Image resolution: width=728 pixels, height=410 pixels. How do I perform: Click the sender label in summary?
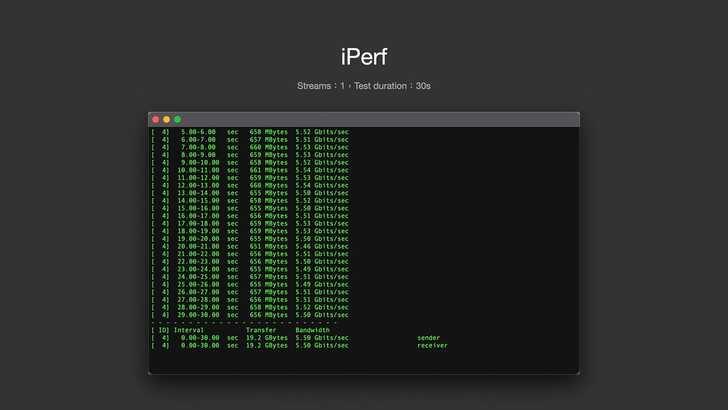point(428,338)
